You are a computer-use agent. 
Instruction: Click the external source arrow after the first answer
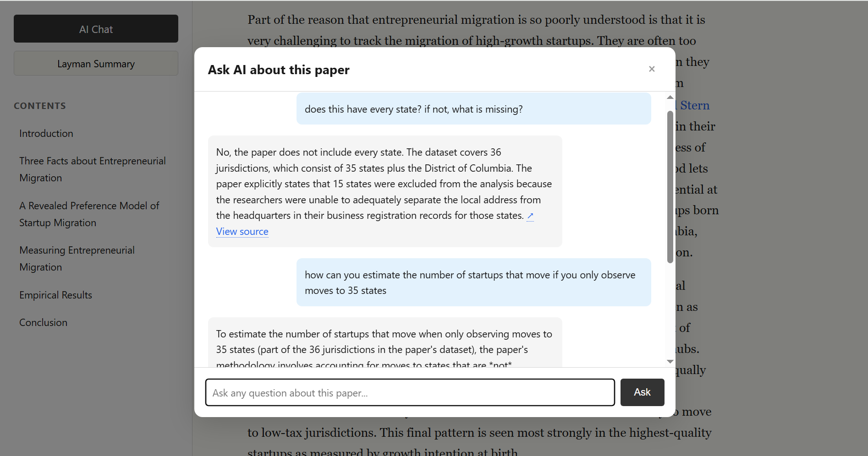point(531,215)
